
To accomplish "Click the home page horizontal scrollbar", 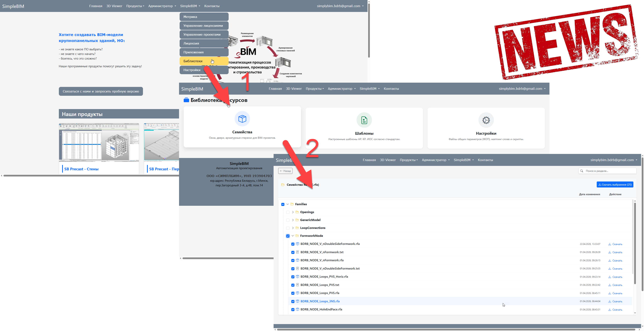I will (91, 176).
